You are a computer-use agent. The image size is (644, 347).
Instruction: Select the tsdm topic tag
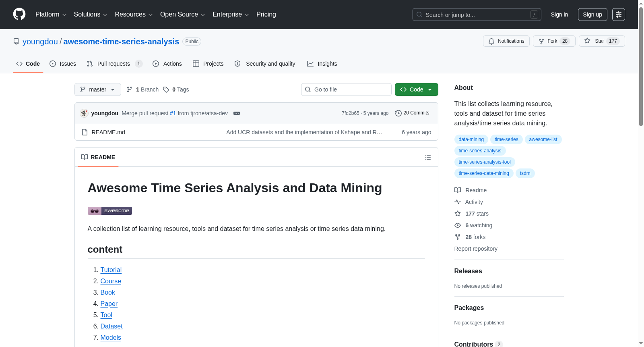click(525, 173)
